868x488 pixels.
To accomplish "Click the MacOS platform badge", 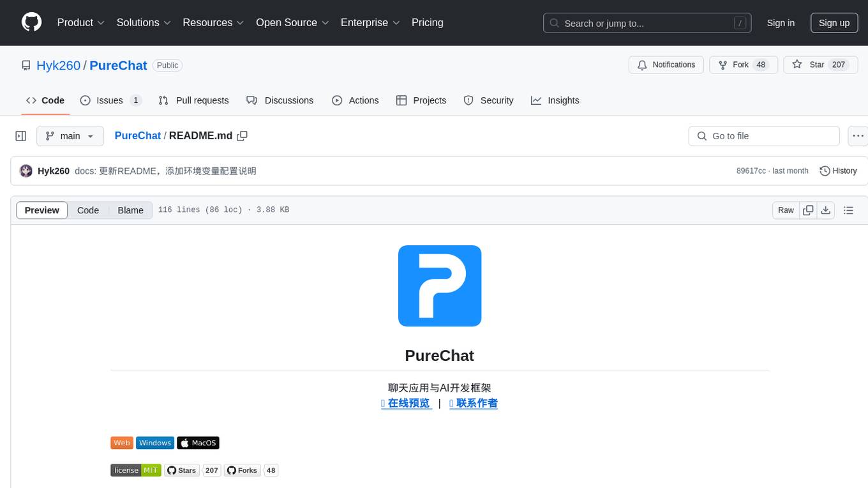I will pos(198,443).
